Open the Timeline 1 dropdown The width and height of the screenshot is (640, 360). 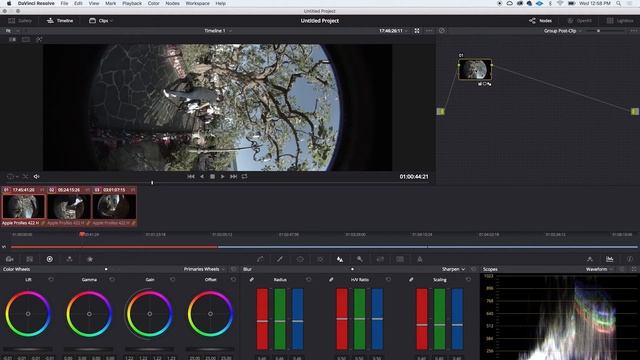pyautogui.click(x=218, y=31)
